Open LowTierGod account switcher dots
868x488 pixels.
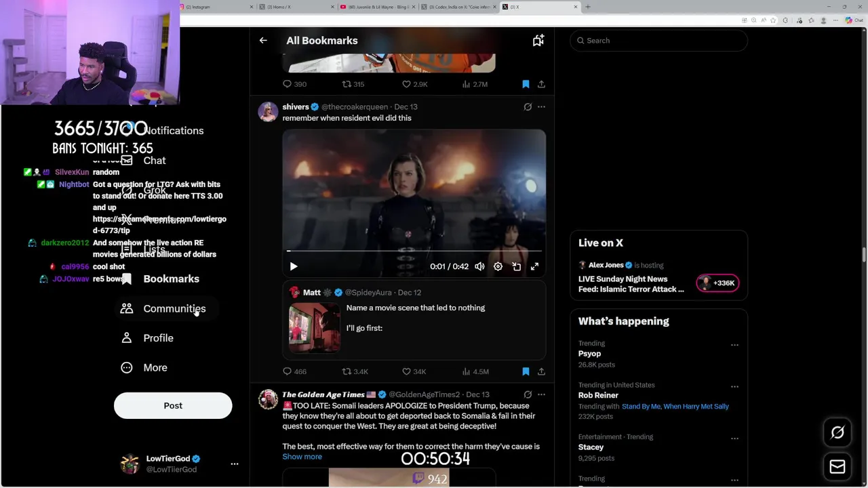(235, 464)
